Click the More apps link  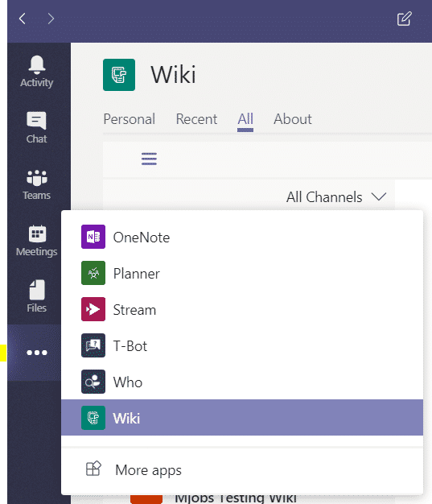tap(148, 470)
